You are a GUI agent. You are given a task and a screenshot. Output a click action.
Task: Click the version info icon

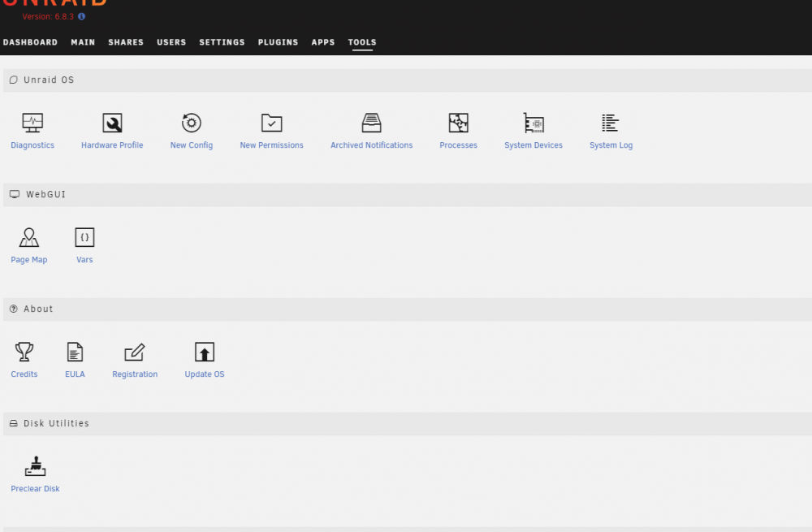[x=81, y=16]
